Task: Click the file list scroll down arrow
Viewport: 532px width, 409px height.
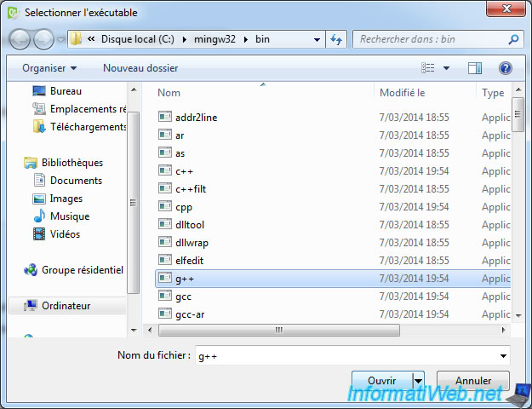Action: click(x=518, y=315)
